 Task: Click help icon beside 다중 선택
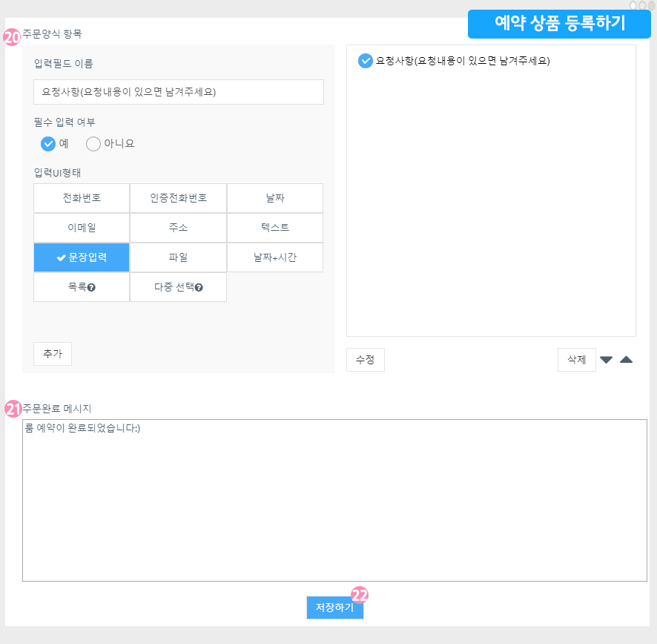pyautogui.click(x=199, y=287)
